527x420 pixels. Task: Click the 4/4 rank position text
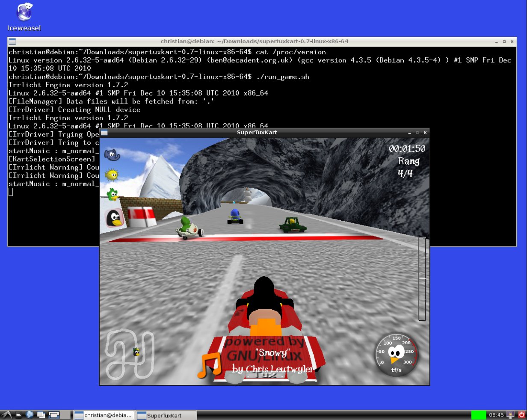tap(405, 174)
